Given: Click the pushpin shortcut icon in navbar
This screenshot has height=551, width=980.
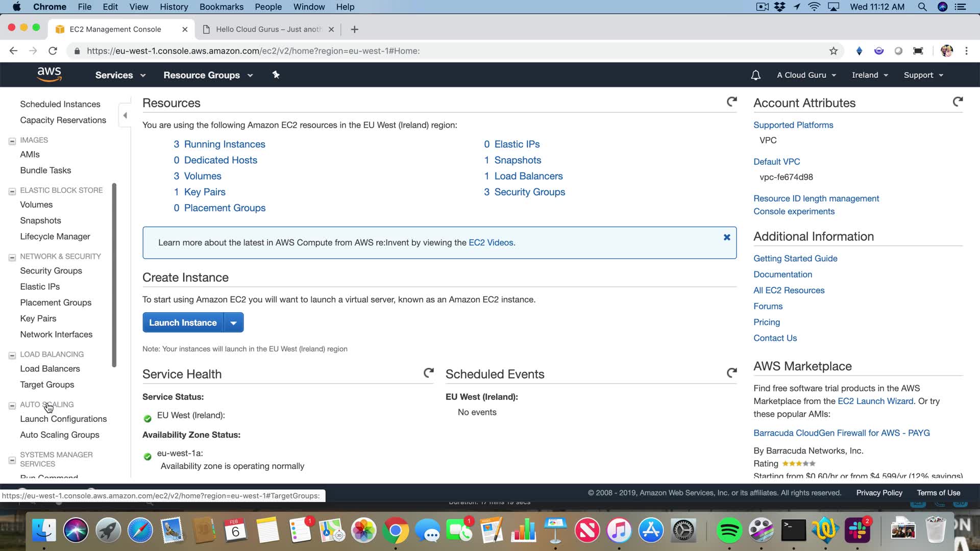Looking at the screenshot, I should click(276, 75).
